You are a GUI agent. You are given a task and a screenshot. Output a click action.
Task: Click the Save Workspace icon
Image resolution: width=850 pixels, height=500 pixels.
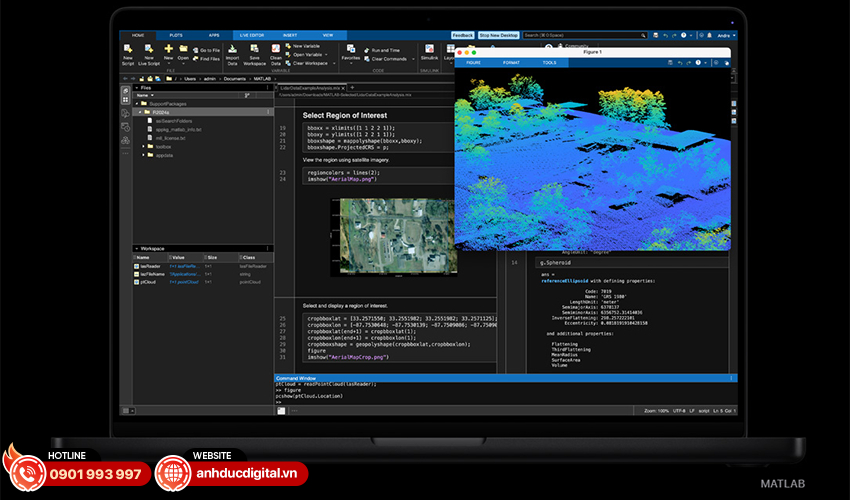tap(254, 48)
